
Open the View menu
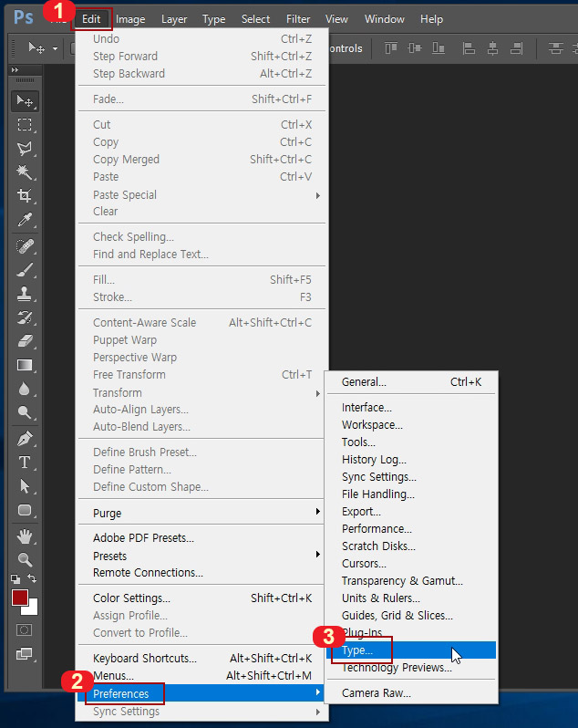tap(336, 19)
